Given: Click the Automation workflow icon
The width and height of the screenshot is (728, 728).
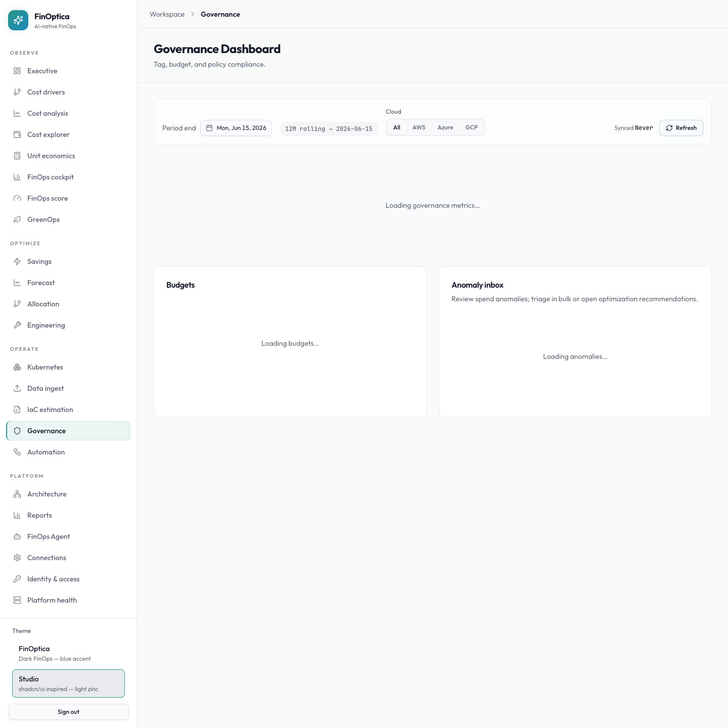Looking at the screenshot, I should pos(17,452).
